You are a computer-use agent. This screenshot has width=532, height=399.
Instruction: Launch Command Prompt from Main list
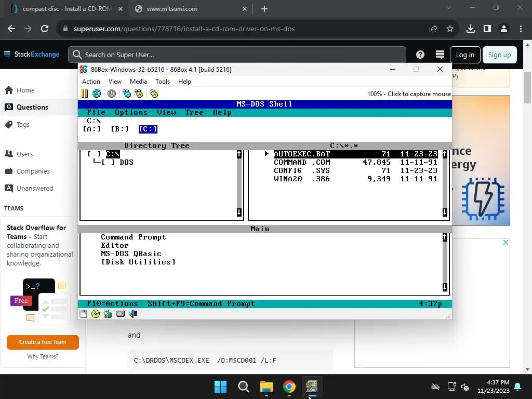click(x=134, y=237)
